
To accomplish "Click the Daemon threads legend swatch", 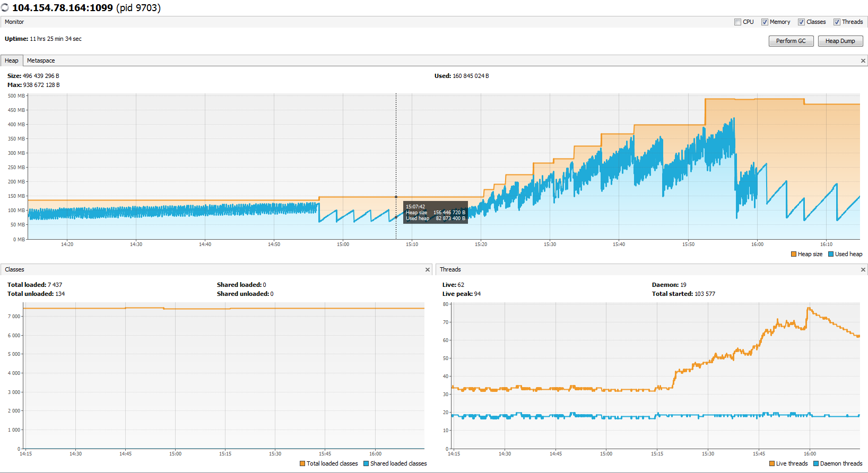I will 816,463.
